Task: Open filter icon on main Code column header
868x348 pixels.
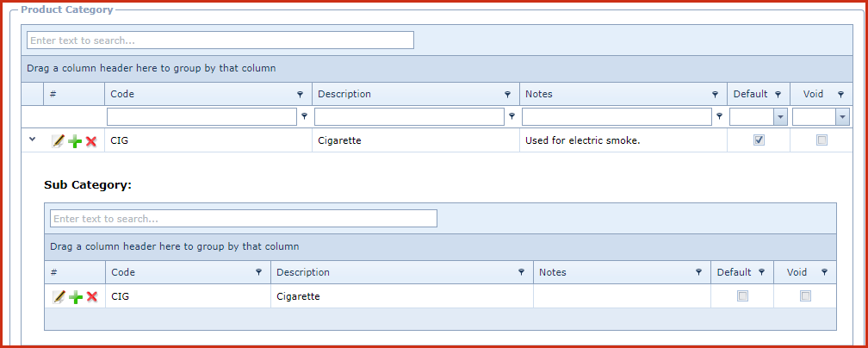Action: [300, 95]
